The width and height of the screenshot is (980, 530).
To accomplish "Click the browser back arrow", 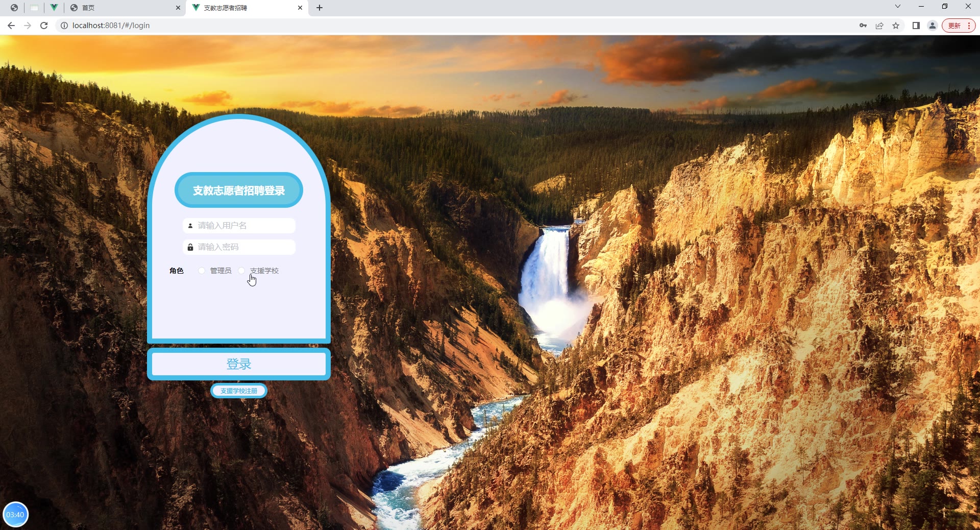I will coord(11,26).
